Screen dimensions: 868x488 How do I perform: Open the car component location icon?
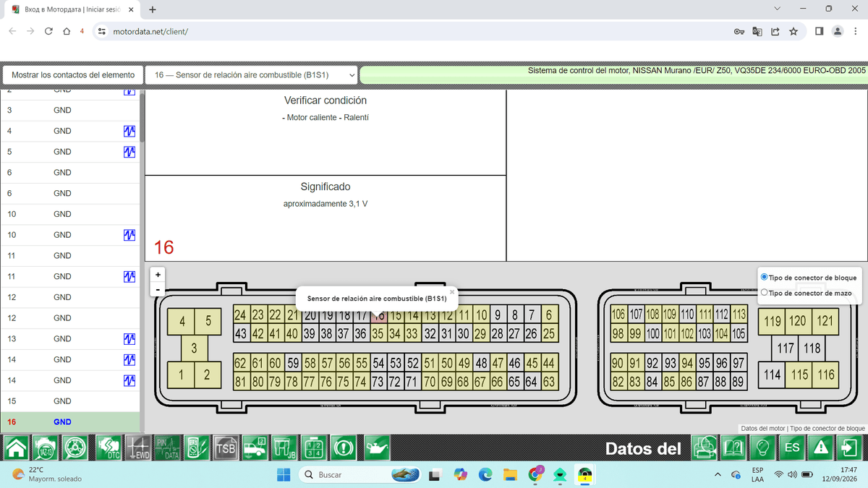coord(255,448)
